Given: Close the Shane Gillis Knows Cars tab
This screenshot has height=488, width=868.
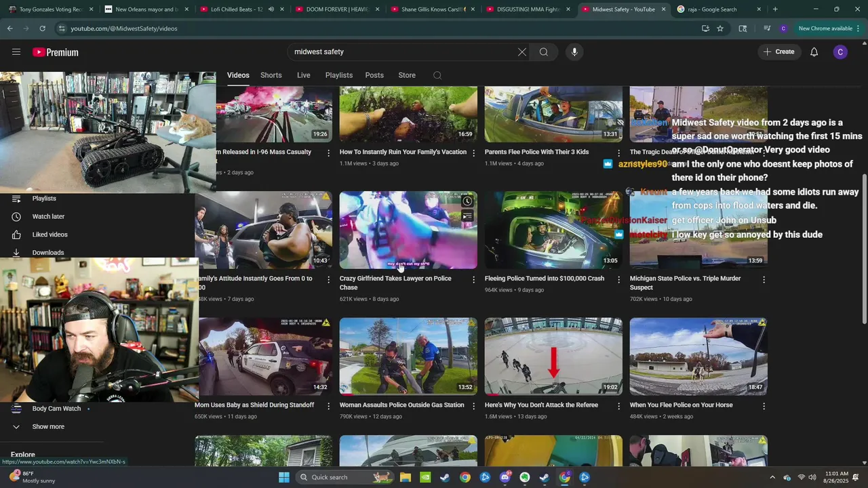Looking at the screenshot, I should point(473,9).
